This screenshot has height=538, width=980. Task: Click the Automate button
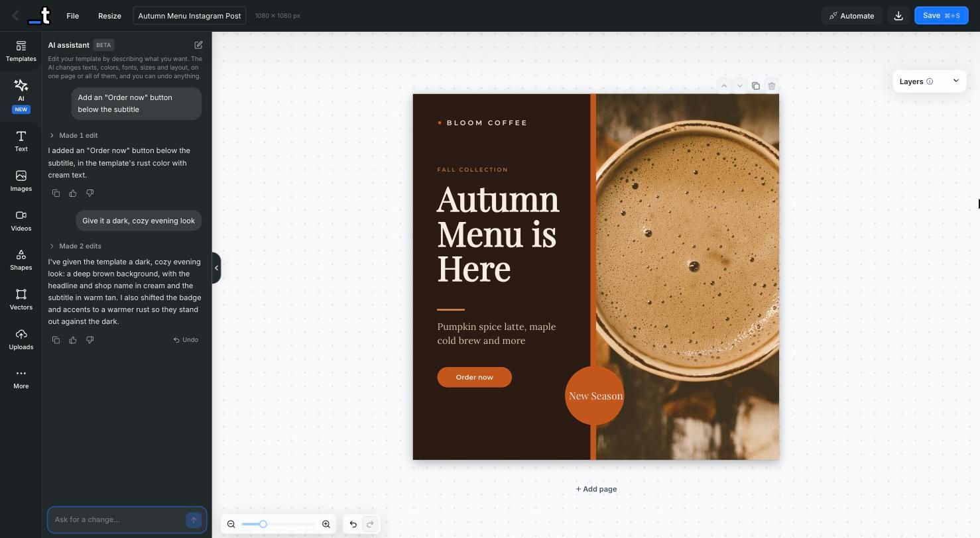click(851, 16)
